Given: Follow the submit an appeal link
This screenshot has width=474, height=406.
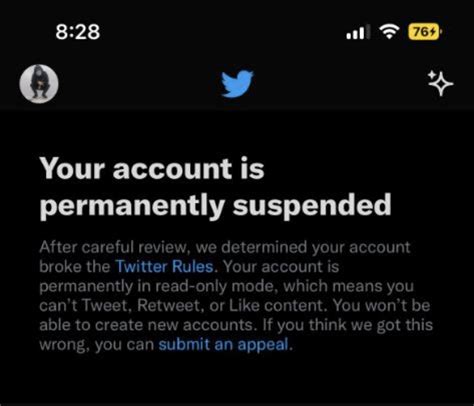Looking at the screenshot, I should point(223,344).
